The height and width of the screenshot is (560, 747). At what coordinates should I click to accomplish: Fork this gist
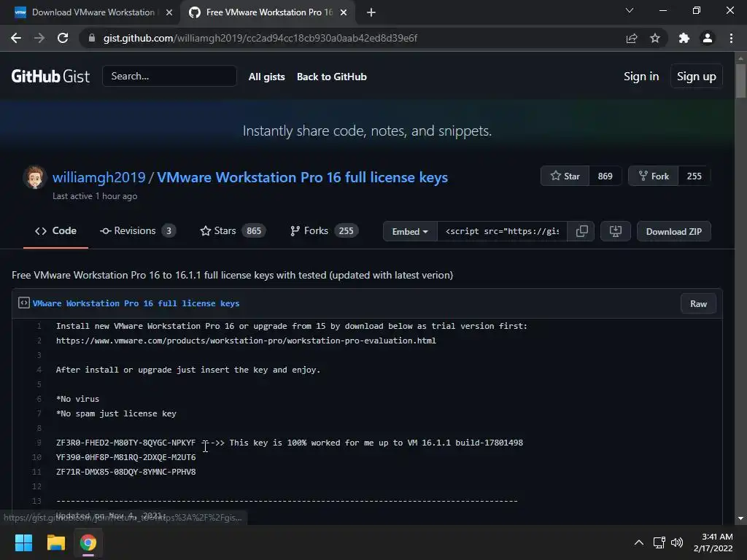click(x=653, y=176)
